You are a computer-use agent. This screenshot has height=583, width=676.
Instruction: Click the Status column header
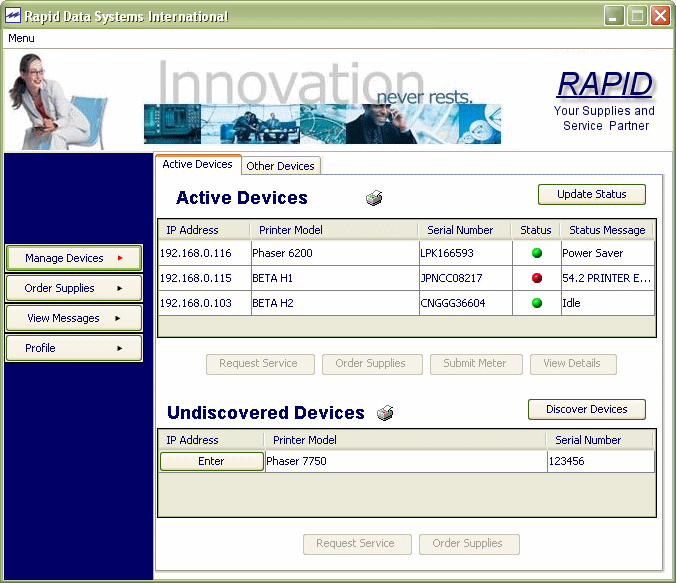(x=536, y=230)
